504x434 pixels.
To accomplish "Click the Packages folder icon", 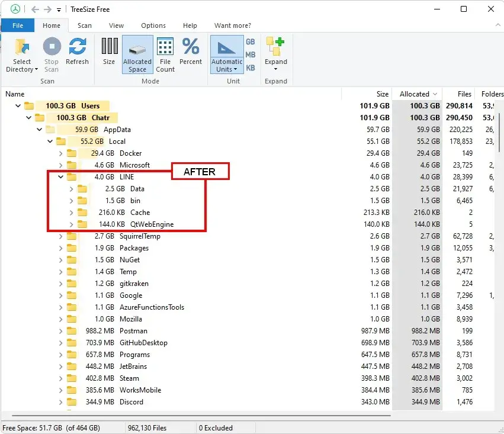I will click(72, 247).
